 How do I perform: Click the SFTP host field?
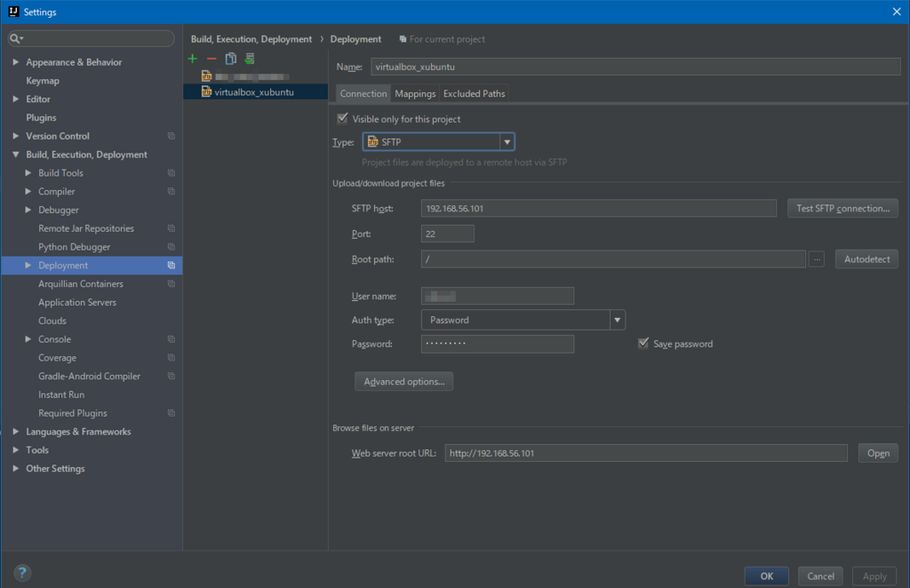[x=598, y=208]
